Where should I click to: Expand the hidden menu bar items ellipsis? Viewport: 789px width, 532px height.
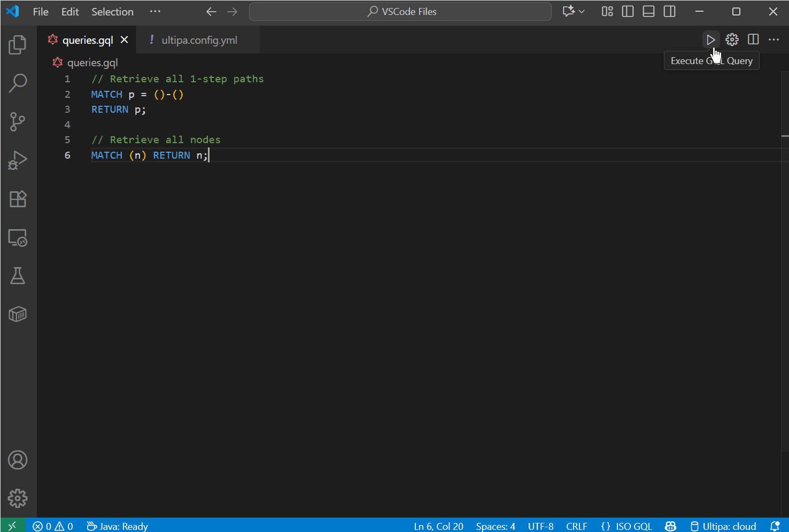coord(155,11)
